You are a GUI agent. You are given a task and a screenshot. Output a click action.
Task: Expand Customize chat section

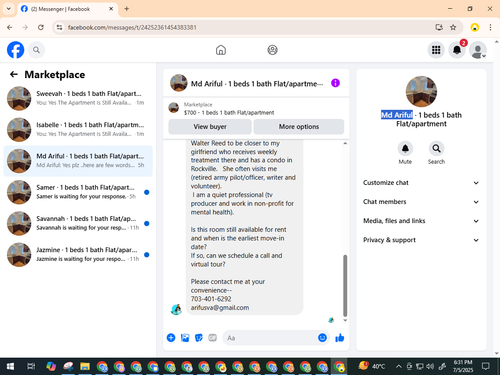coord(421,183)
